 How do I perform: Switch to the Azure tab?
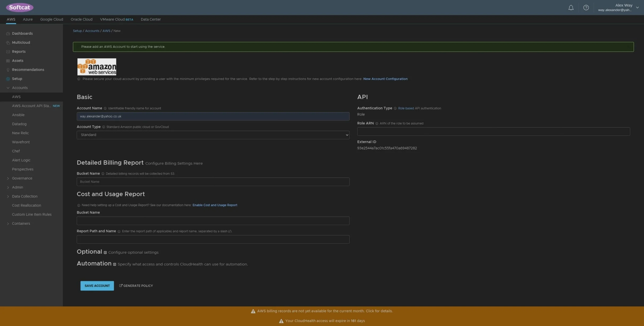click(28, 19)
